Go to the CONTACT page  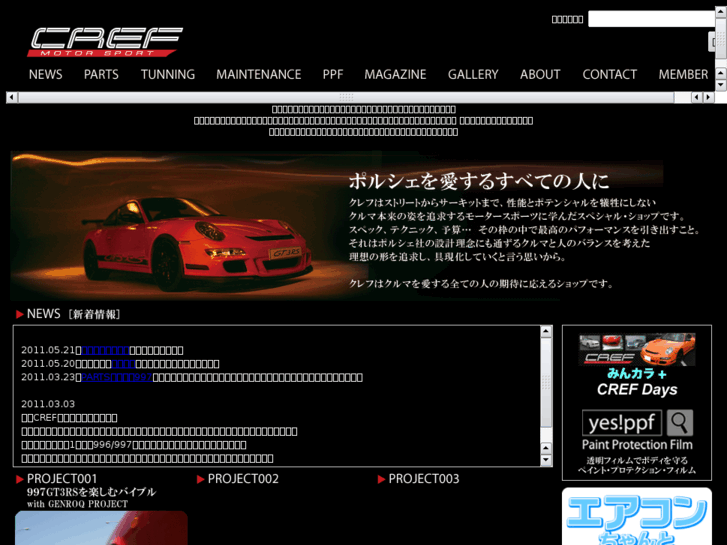(610, 74)
